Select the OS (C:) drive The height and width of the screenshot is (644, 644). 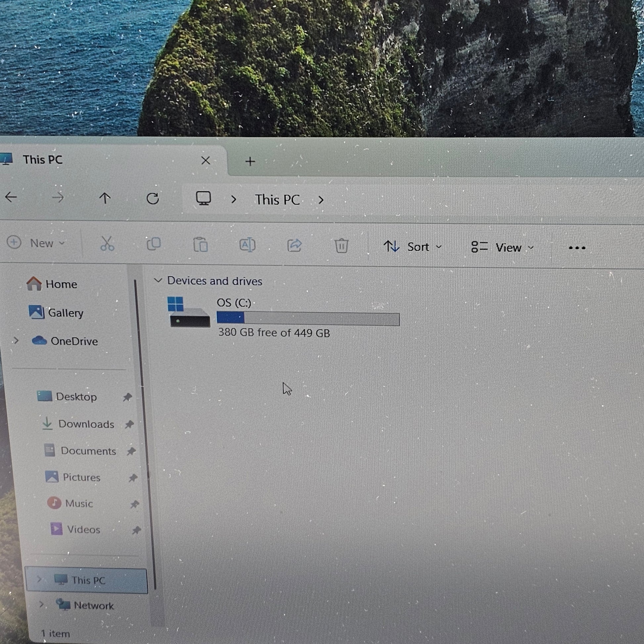[x=233, y=303]
